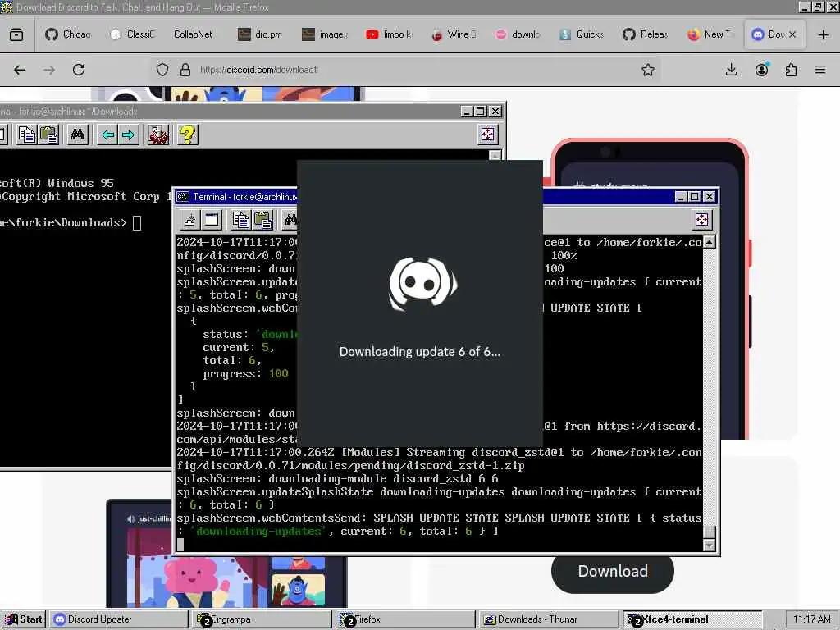
Task: Click front terminal scrollbar down arrow
Action: (x=710, y=546)
